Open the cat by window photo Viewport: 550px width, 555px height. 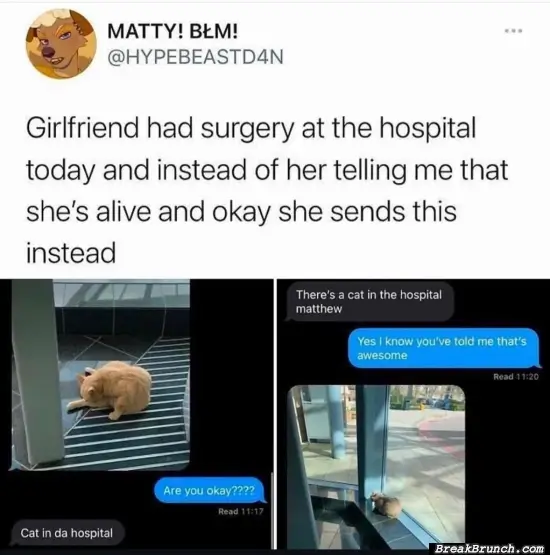click(x=377, y=467)
